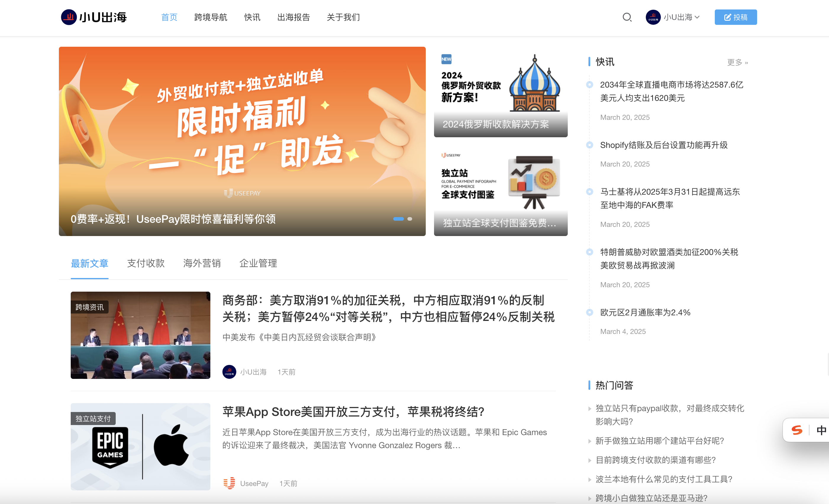Image resolution: width=829 pixels, height=504 pixels.
Task: Open 商务部：美方取消91%的加征关税 article title
Action: click(388, 308)
